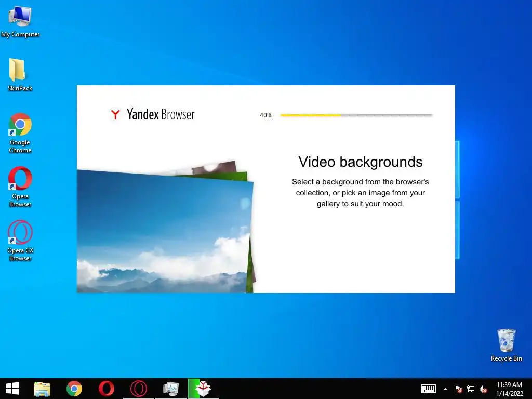Image resolution: width=532 pixels, height=399 pixels.
Task: Select the Opera Browser desktop shortcut
Action: [x=20, y=187]
